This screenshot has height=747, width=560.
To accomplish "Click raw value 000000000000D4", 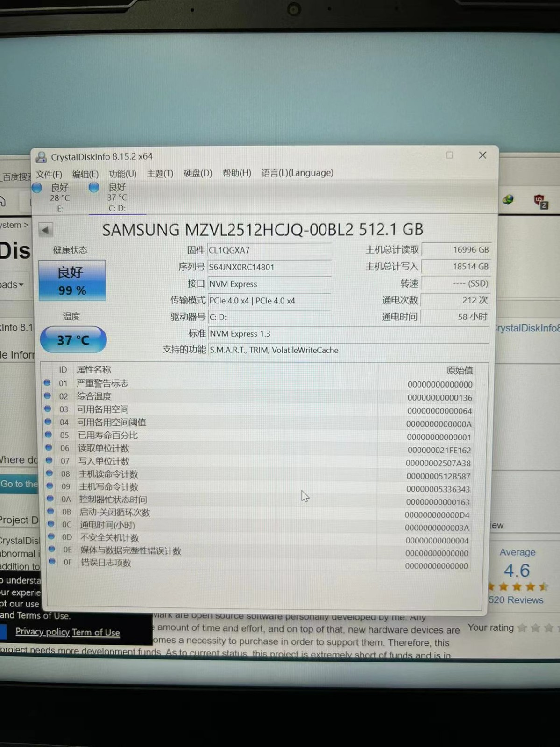I will (437, 515).
